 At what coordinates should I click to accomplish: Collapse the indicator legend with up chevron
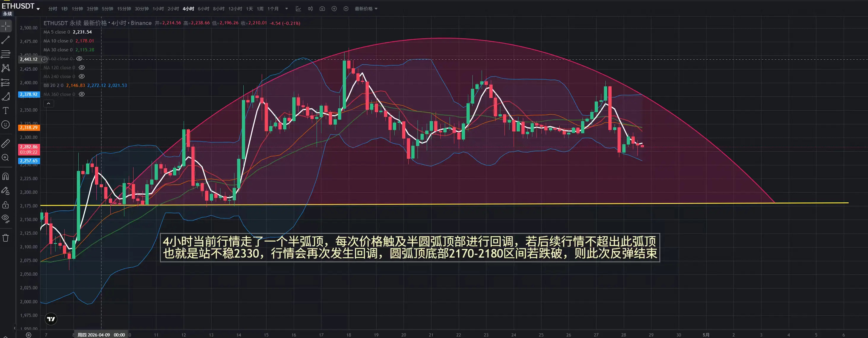(49, 104)
